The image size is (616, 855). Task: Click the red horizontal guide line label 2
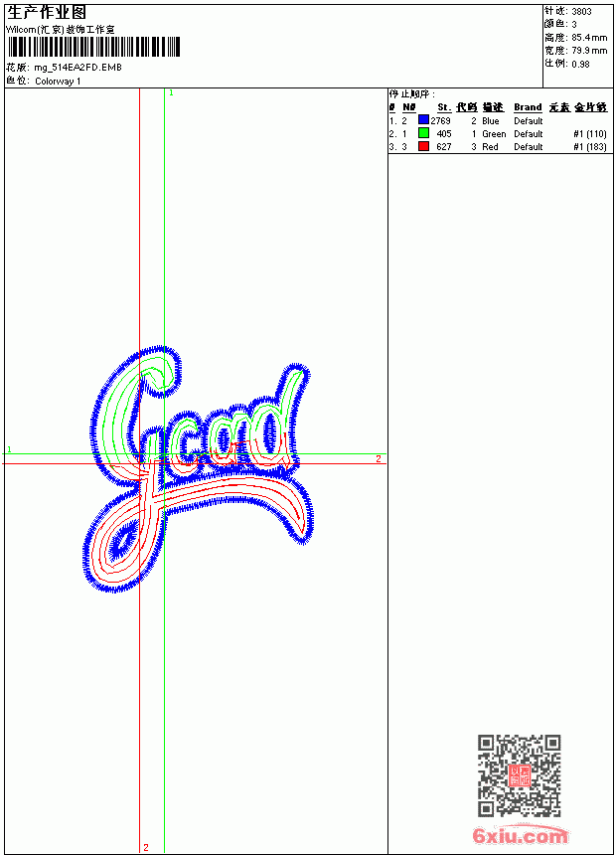tap(379, 459)
